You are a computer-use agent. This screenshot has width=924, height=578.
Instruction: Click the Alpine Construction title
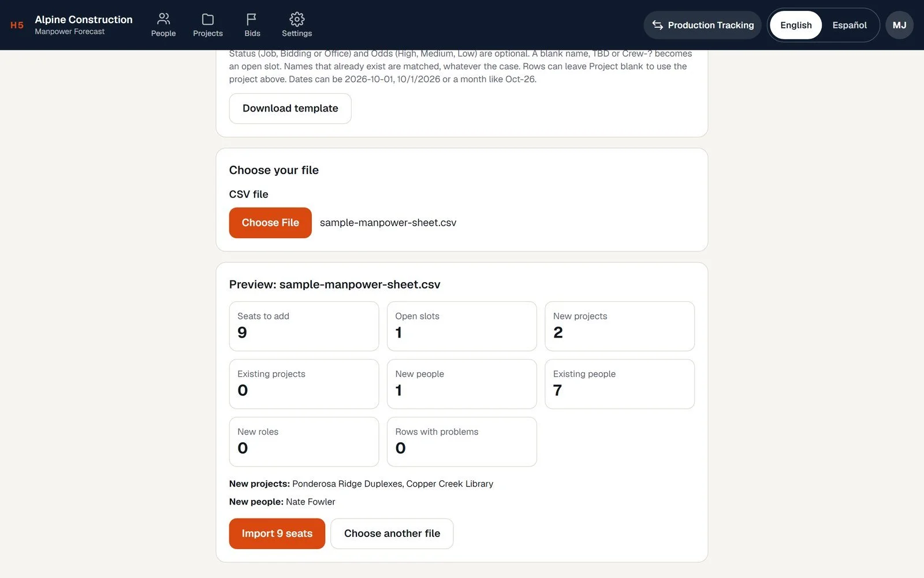pos(84,19)
